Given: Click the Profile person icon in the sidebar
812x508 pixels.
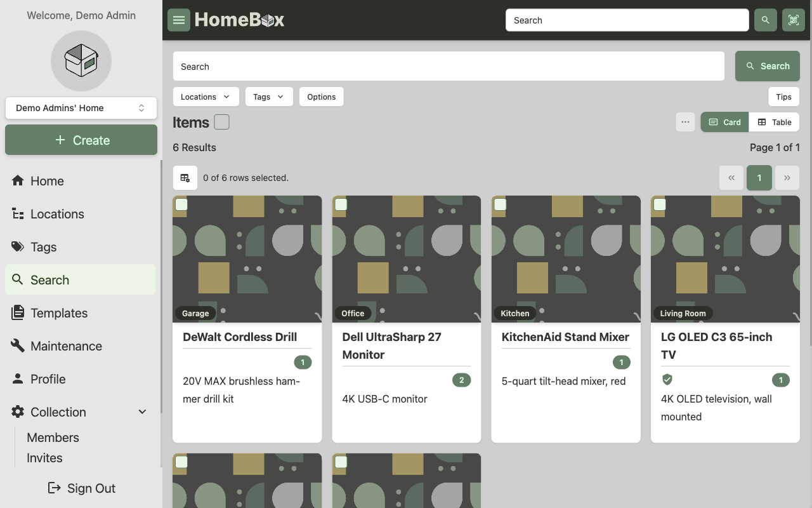Looking at the screenshot, I should 18,378.
